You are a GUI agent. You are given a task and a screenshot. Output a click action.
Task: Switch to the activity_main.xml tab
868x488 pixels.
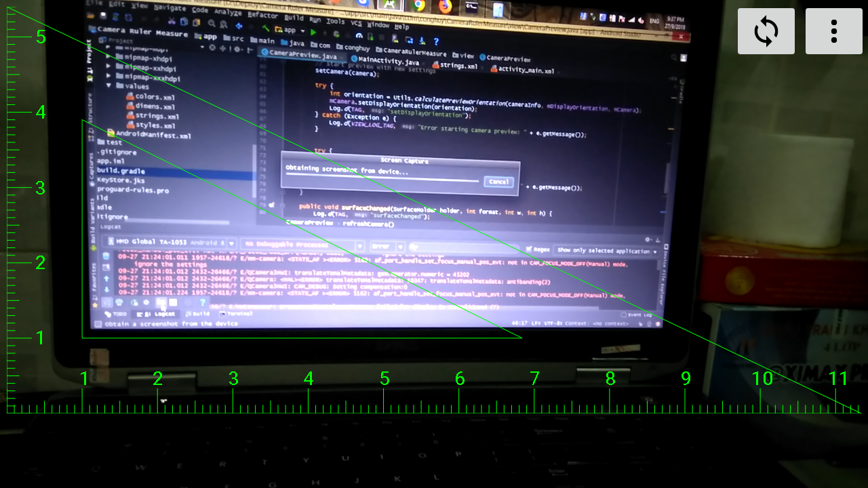click(521, 69)
